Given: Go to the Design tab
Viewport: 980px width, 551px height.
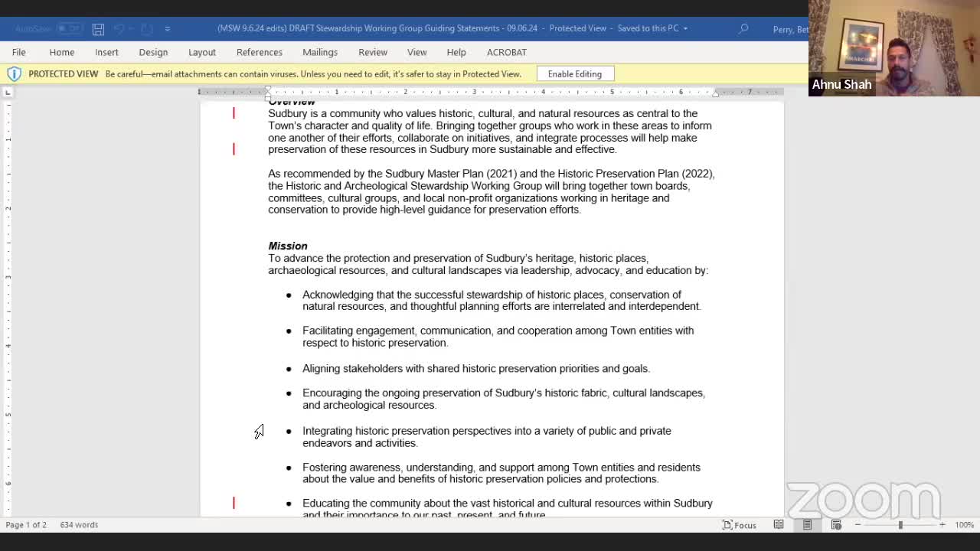Looking at the screenshot, I should tap(153, 52).
